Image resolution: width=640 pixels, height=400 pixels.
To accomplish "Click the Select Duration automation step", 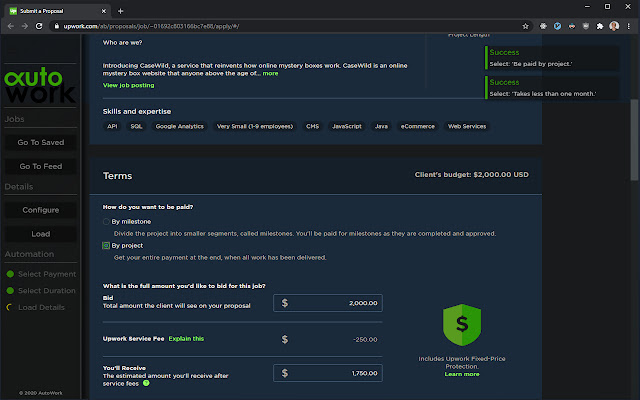I will pos(41,291).
